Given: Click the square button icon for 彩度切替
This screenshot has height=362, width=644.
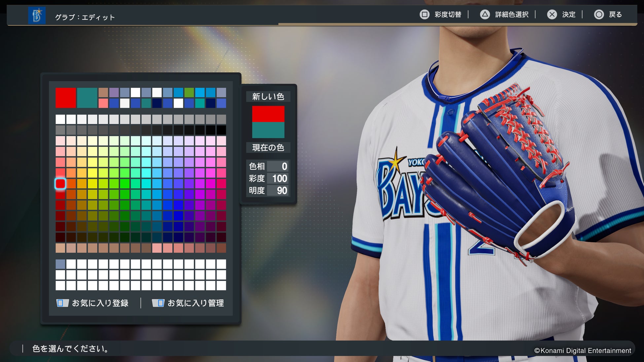Looking at the screenshot, I should (x=424, y=15).
